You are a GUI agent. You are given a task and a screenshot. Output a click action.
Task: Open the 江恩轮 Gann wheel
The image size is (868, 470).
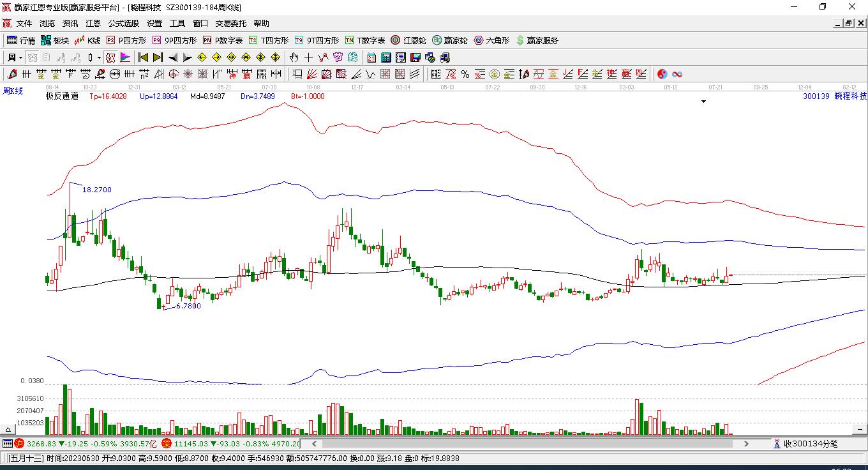click(x=408, y=40)
